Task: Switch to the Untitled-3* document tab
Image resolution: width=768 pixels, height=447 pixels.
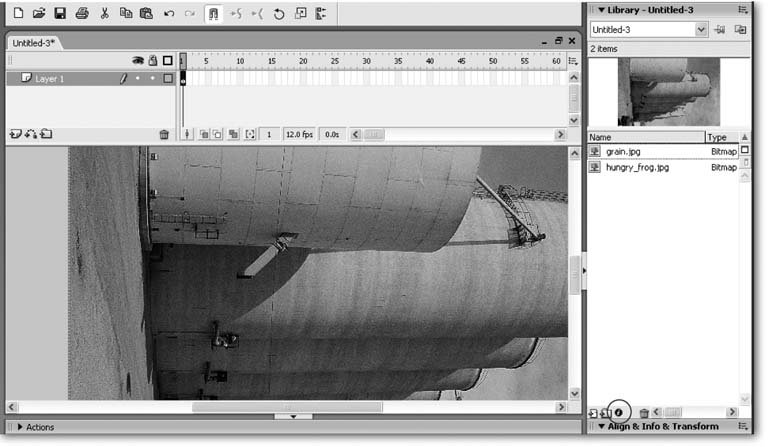Action: 34,43
